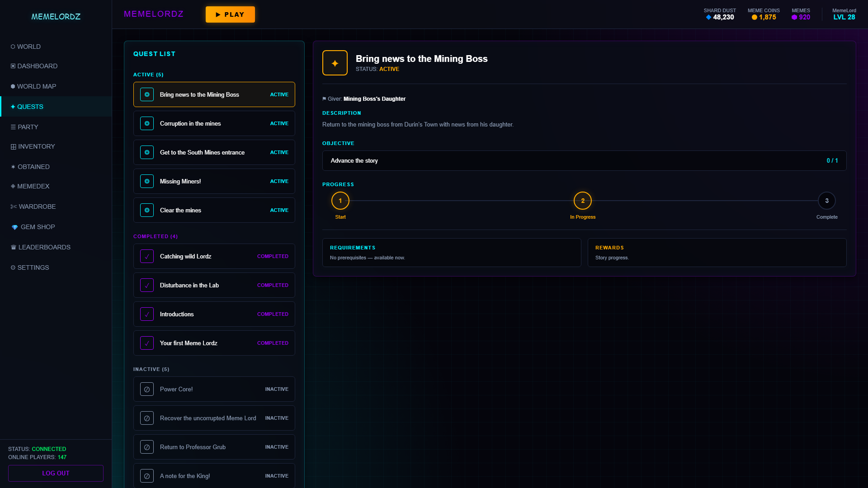Select the Clear the mines quest
The image size is (868, 488).
[x=214, y=210]
